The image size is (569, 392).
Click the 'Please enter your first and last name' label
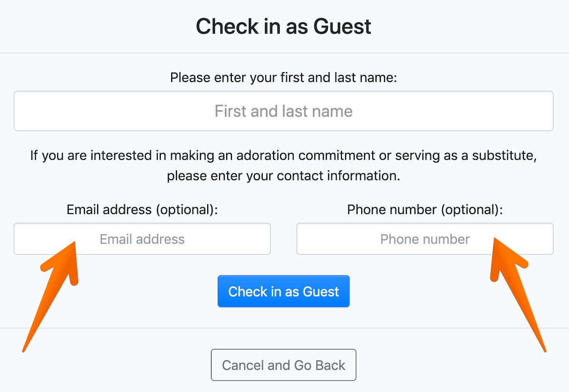click(x=284, y=77)
